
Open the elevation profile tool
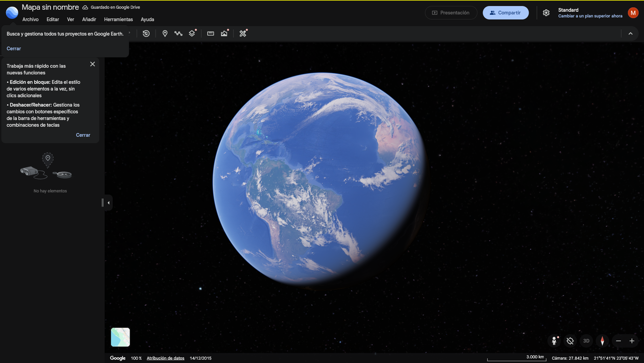point(224,34)
